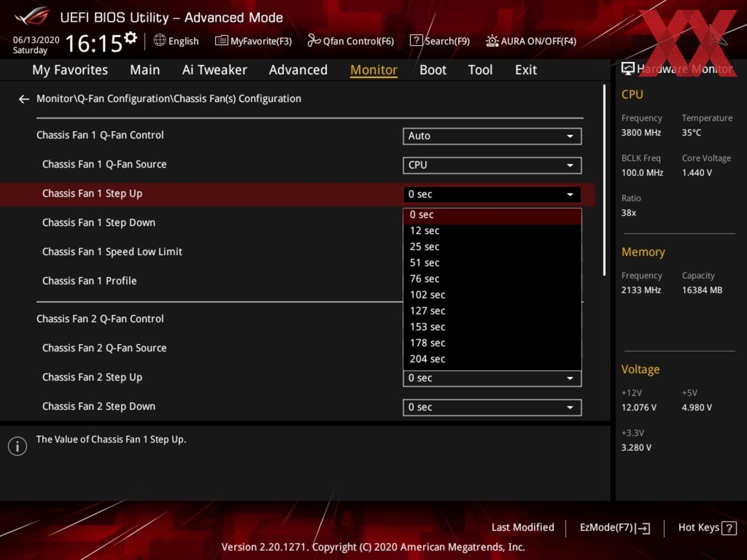Click the ROG logo icon

coord(32,16)
